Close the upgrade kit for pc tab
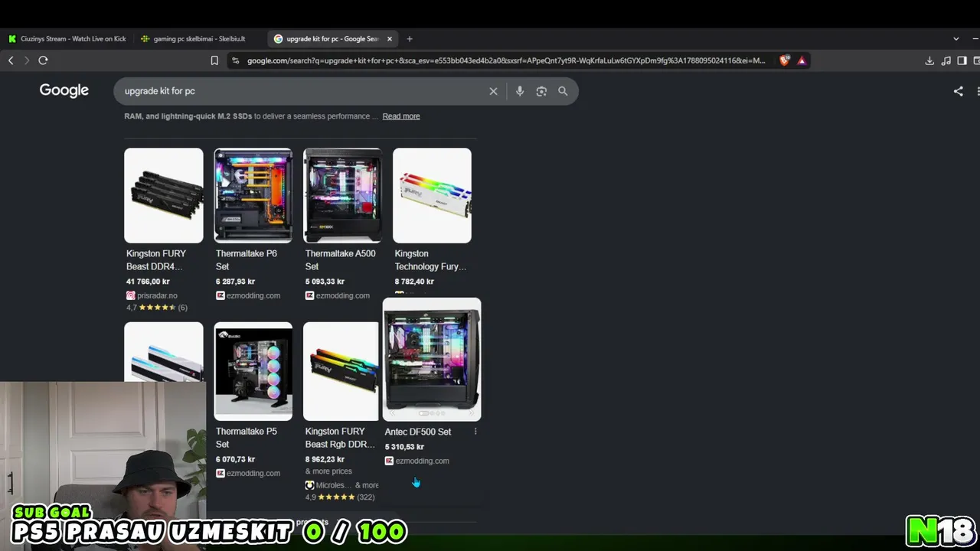 point(390,39)
